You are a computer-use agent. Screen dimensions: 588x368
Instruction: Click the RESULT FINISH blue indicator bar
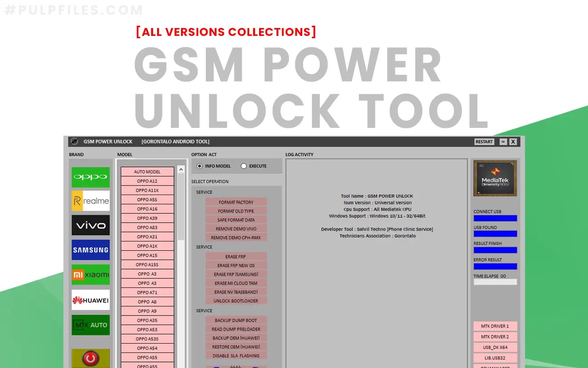tap(495, 250)
